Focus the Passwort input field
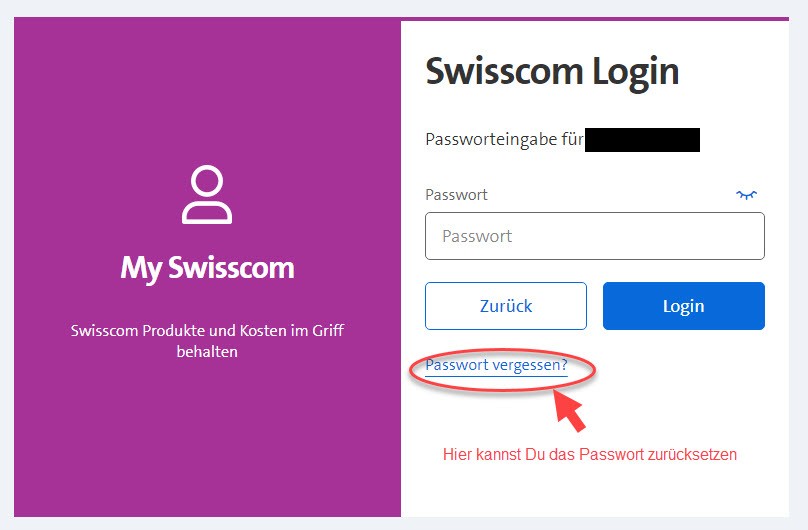 (594, 237)
